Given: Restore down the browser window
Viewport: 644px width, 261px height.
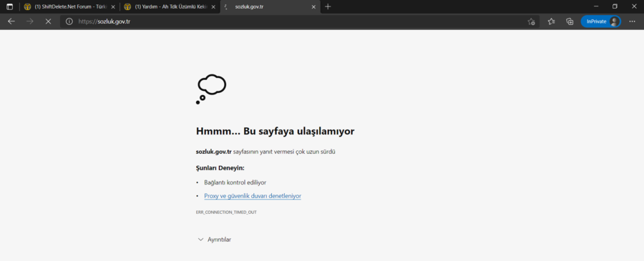Looking at the screenshot, I should click(615, 6).
